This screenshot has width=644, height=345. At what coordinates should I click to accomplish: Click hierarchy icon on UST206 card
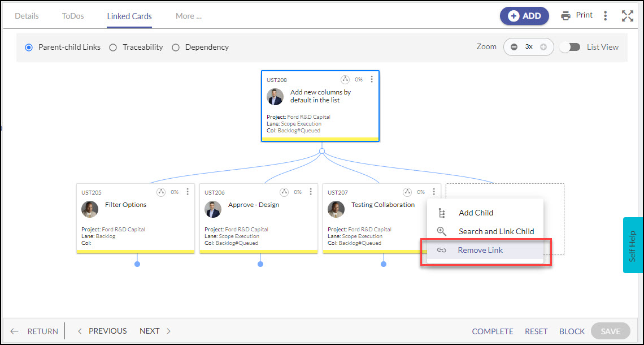[x=284, y=192]
